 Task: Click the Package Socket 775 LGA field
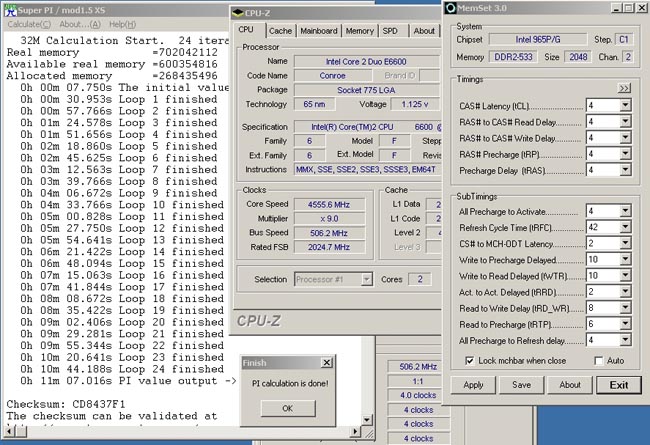point(366,90)
